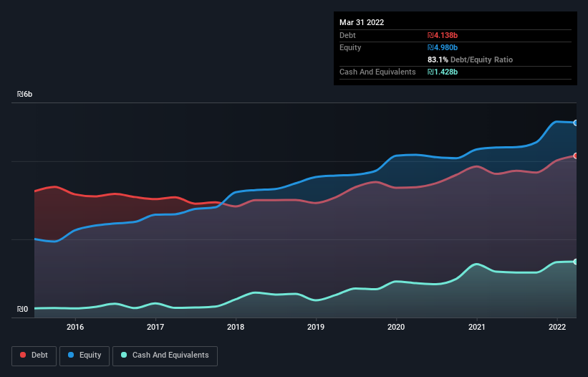Click the 2016 x-axis label

tap(75, 327)
